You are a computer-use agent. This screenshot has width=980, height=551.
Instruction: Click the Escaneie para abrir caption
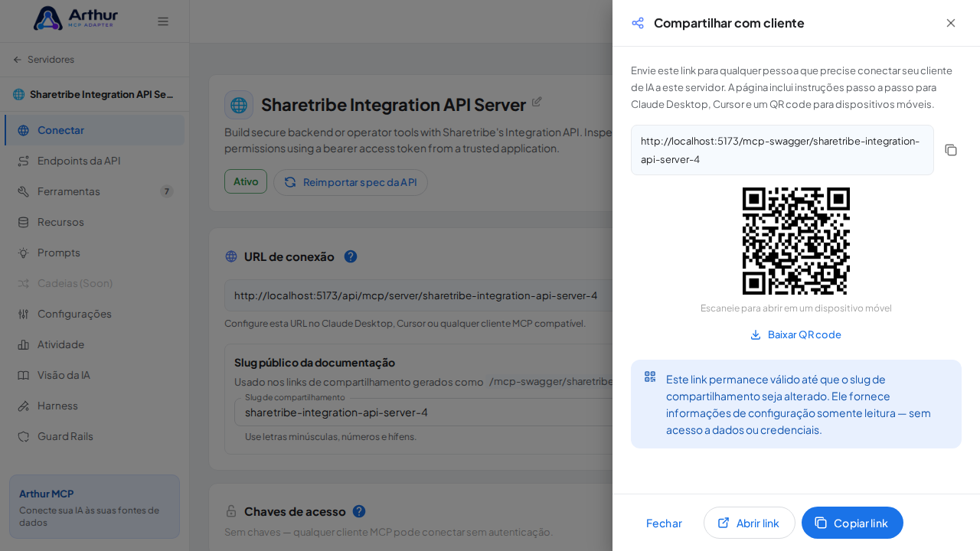click(x=796, y=308)
